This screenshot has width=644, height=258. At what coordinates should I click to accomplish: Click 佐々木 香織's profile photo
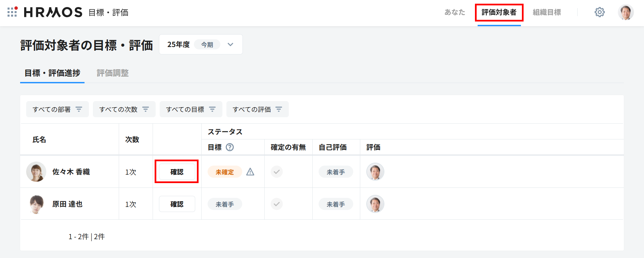[36, 172]
